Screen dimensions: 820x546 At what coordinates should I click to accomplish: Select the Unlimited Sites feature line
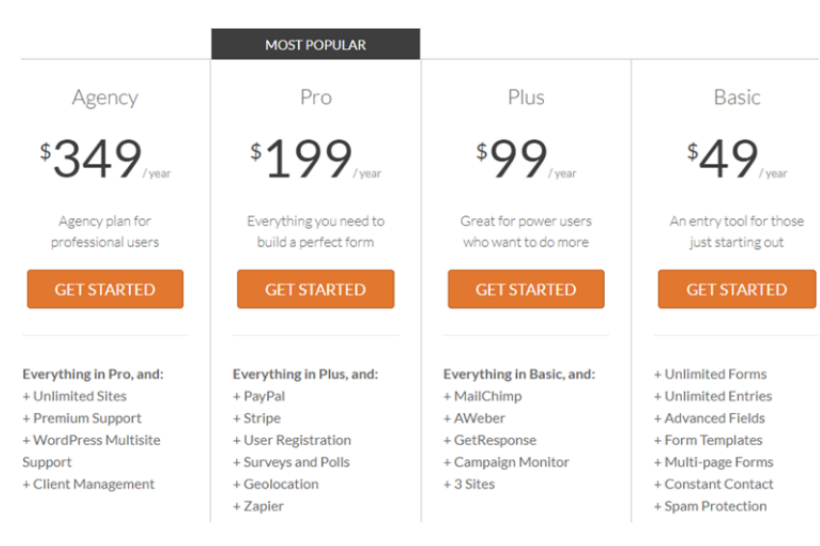pos(74,396)
